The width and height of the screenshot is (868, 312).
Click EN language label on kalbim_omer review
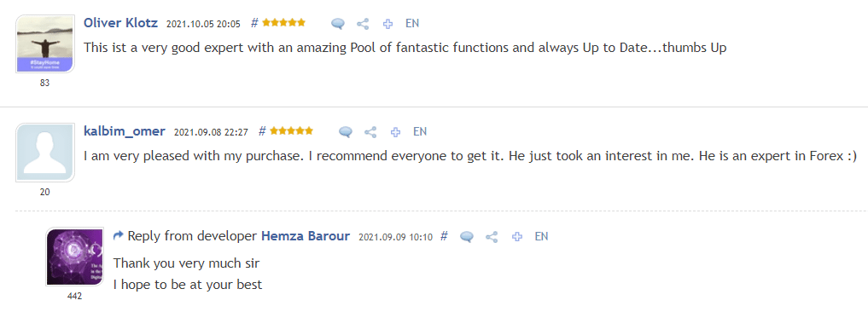[420, 131]
